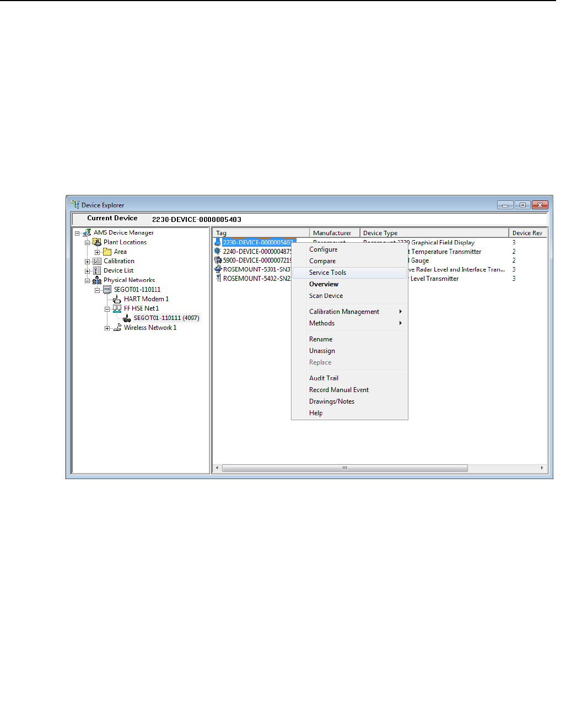Open the Methods submenu arrow

pos(401,323)
